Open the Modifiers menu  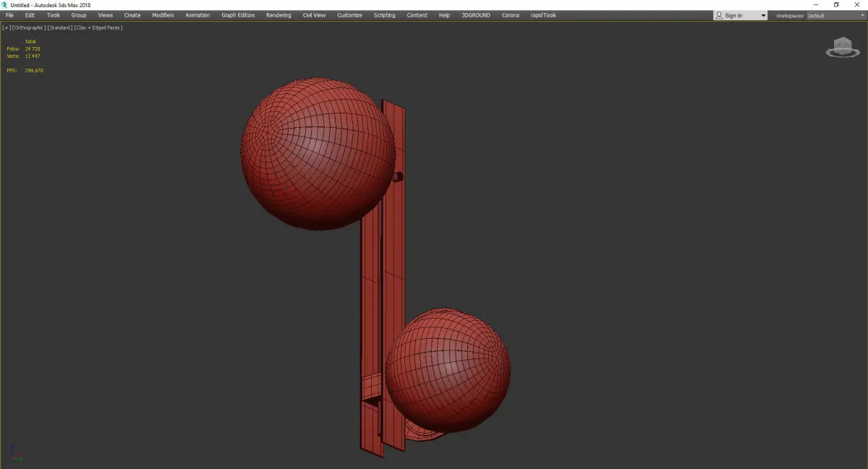pyautogui.click(x=163, y=15)
